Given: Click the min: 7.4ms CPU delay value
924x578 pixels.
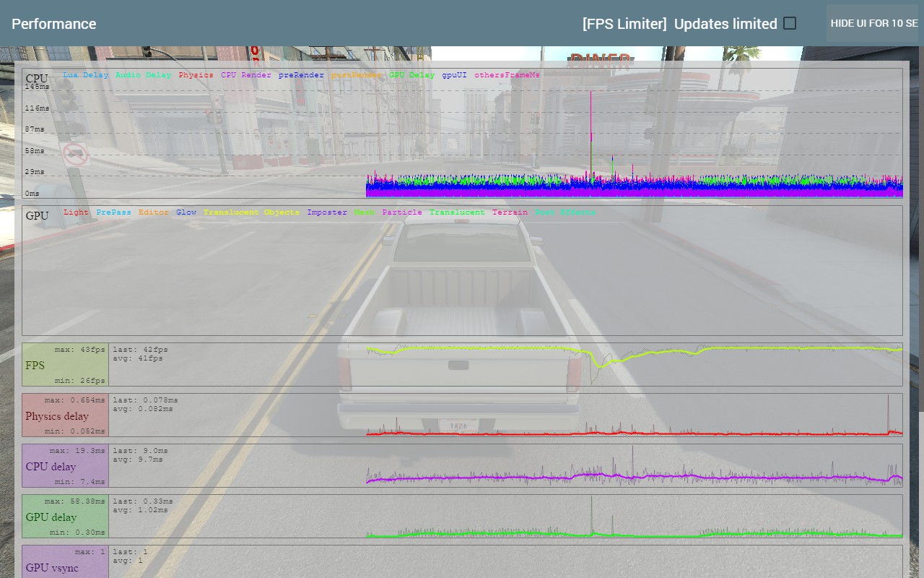Looking at the screenshot, I should [79, 482].
